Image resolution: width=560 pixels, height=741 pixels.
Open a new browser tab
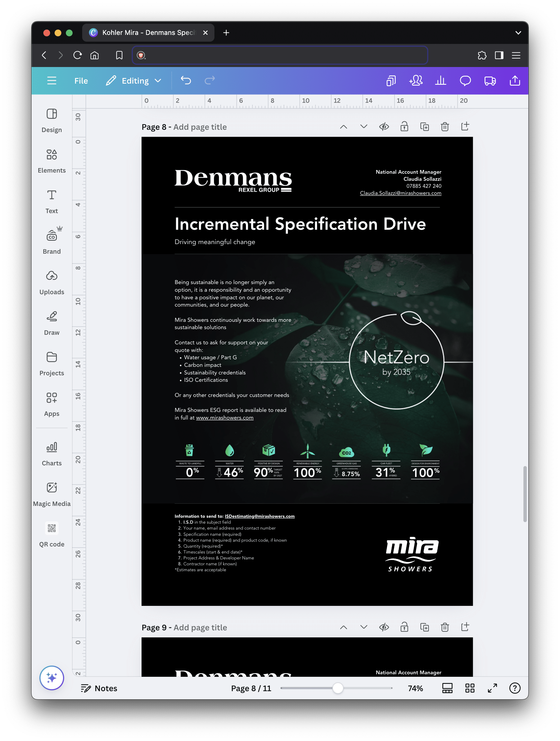point(226,32)
